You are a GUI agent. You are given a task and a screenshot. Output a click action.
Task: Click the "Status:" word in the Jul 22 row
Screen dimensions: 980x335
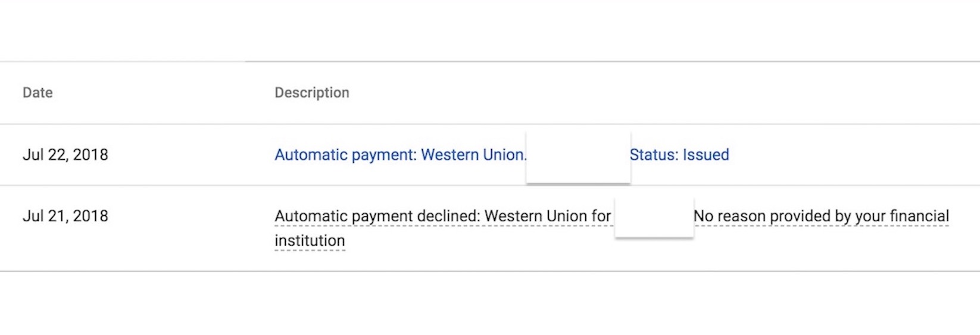click(654, 155)
